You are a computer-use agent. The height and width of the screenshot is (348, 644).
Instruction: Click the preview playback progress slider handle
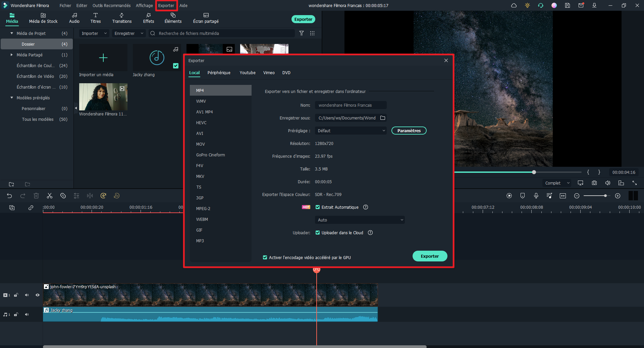point(534,172)
